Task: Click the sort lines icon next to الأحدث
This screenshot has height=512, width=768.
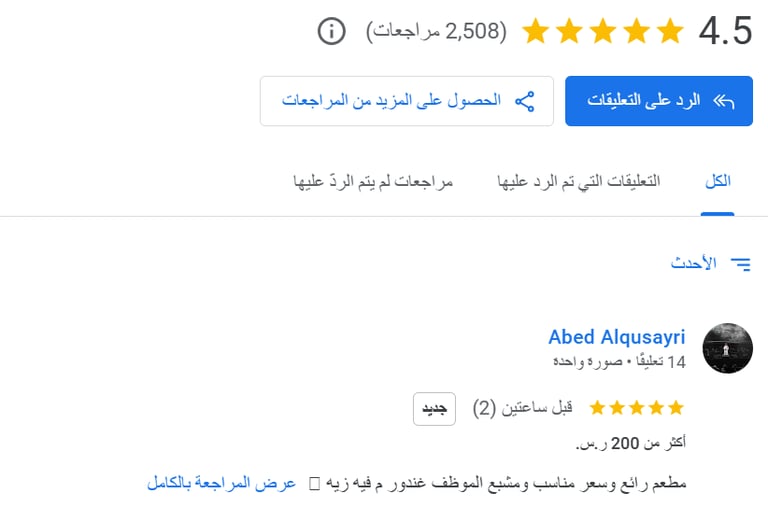Action: click(x=741, y=264)
